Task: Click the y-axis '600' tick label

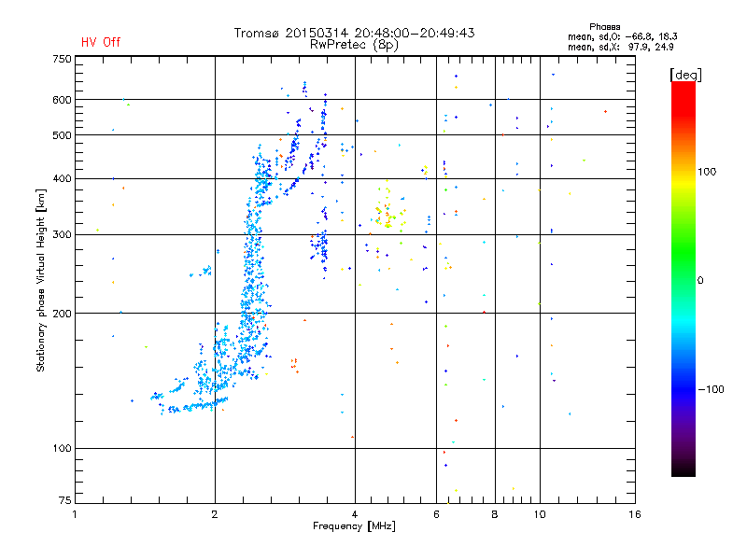Action: (62, 100)
